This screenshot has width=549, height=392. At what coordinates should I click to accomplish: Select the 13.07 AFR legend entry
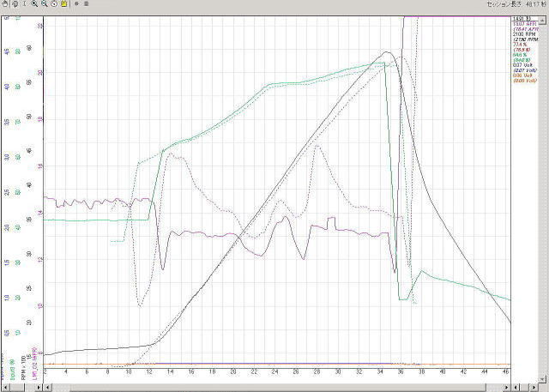pyautogui.click(x=524, y=24)
